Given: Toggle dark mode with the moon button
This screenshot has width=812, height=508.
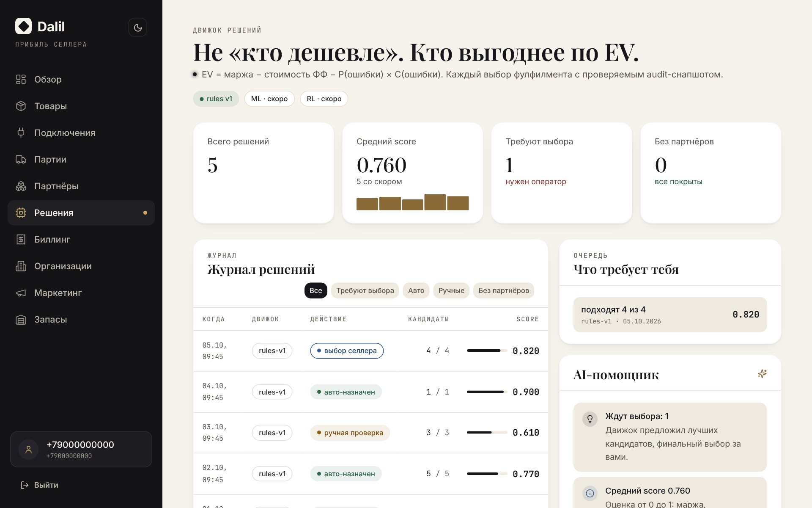Looking at the screenshot, I should (x=137, y=28).
